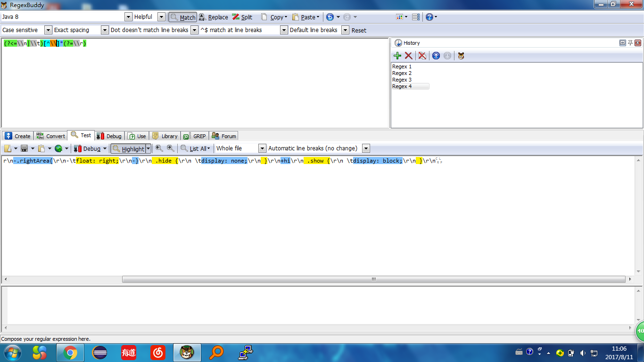Open Eclipse from taskbar
Viewport: 644px width, 362px height.
point(100,352)
